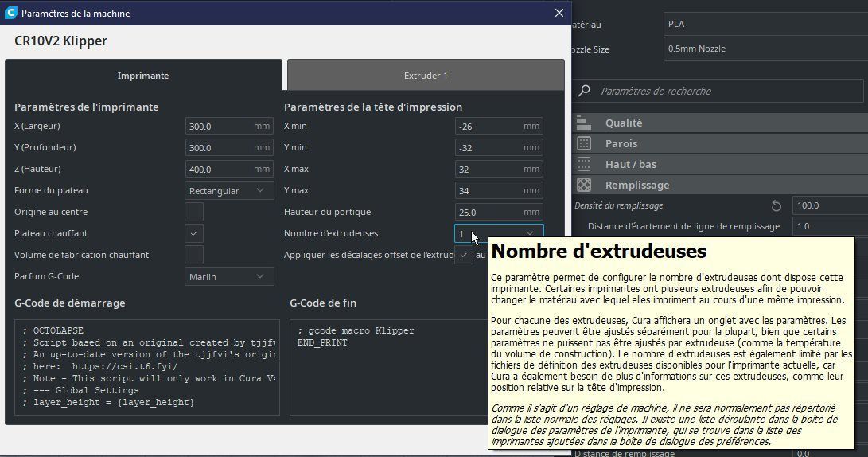This screenshot has width=868, height=457.
Task: Expand the Qualité settings section
Action: (x=720, y=123)
